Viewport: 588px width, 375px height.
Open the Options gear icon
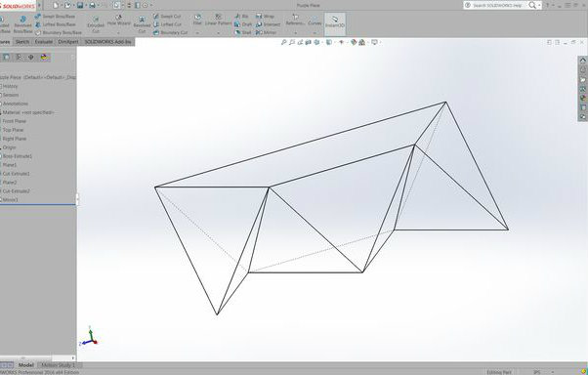pos(145,5)
